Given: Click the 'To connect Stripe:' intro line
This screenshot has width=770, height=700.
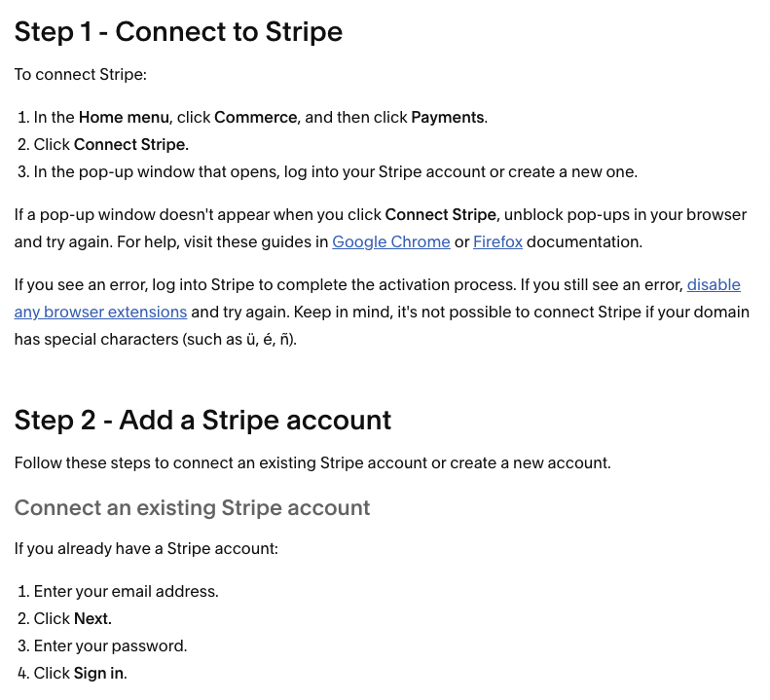Looking at the screenshot, I should click(81, 75).
